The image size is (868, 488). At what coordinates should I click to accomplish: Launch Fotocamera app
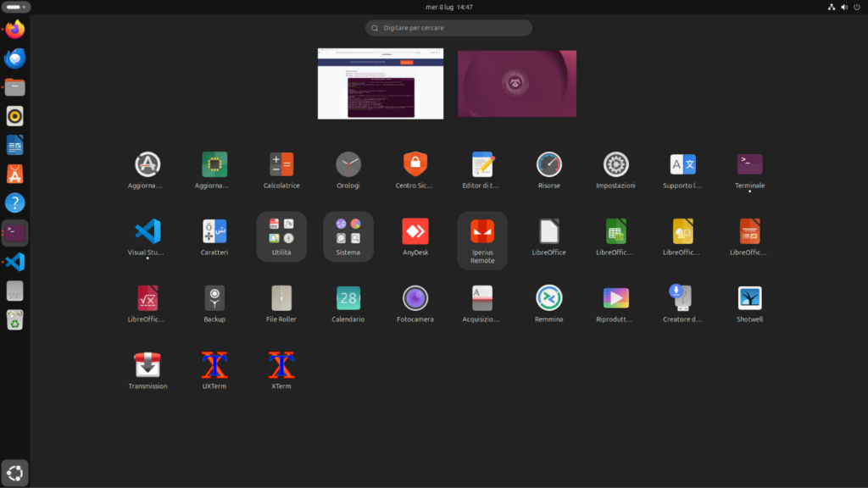[415, 298]
